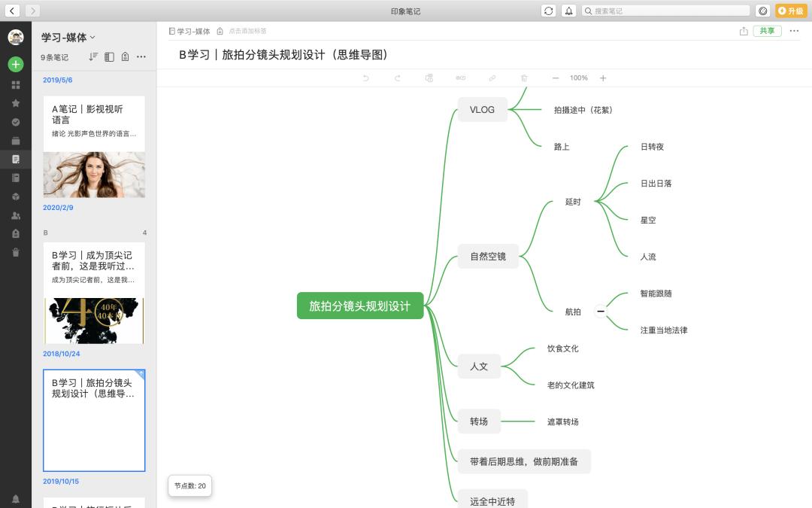The width and height of the screenshot is (812, 508).
Task: Change note sort order icon
Action: click(92, 56)
